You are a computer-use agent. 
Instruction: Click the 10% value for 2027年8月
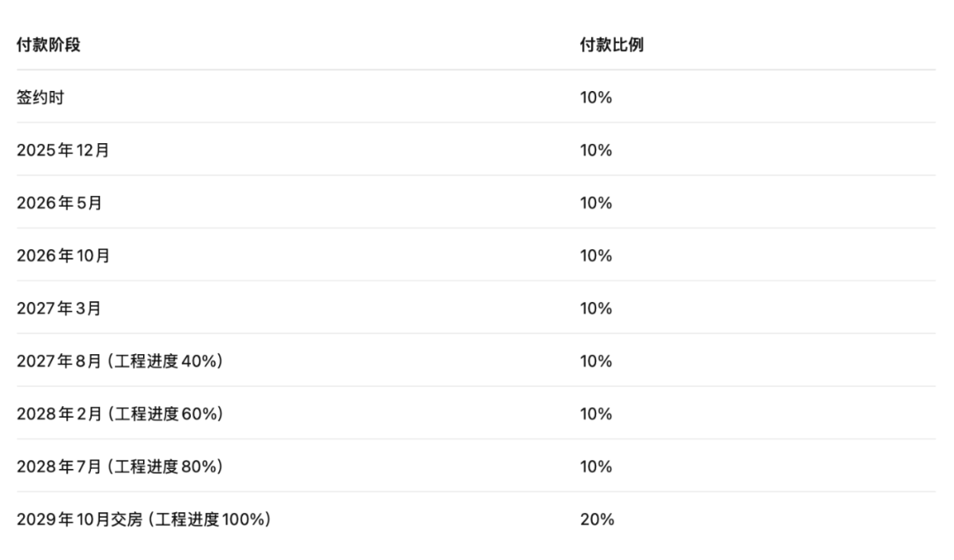(x=595, y=361)
